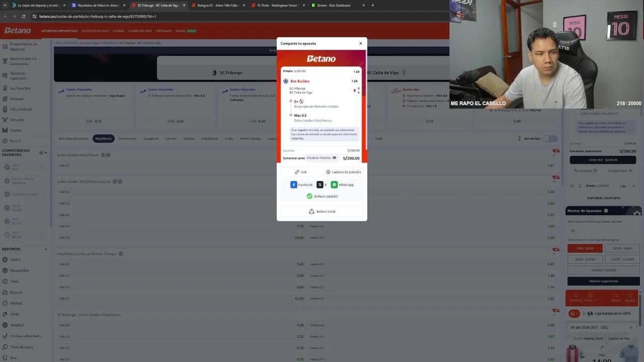Select S/20000 - S/30000 win range
This screenshot has height=362, width=644.
tap(604, 270)
